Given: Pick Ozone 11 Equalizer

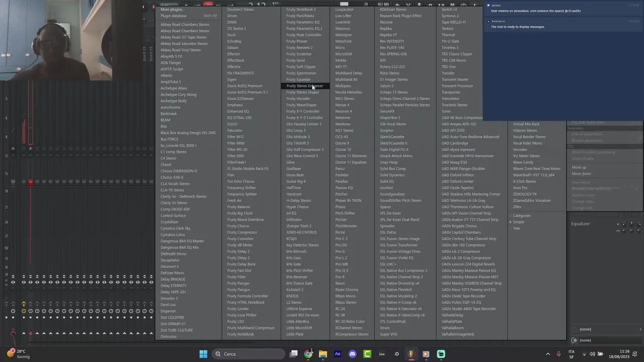Looking at the screenshot, I should point(351,162).
